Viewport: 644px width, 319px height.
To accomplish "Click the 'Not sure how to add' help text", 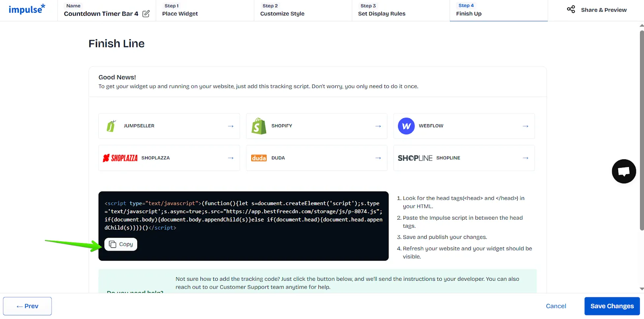I will click(x=347, y=283).
